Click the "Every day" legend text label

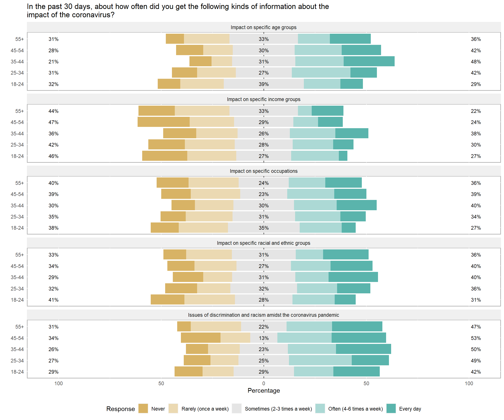pos(410,409)
